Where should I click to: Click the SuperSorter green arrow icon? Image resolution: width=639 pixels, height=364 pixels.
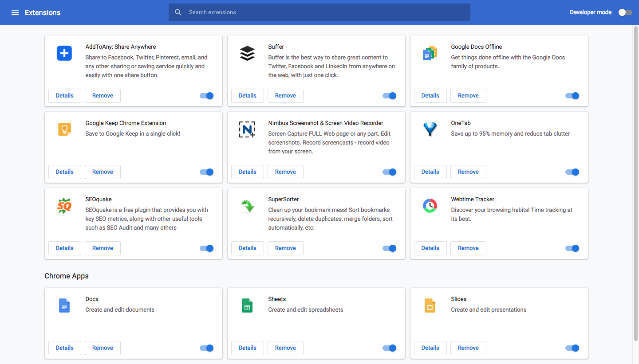[247, 206]
